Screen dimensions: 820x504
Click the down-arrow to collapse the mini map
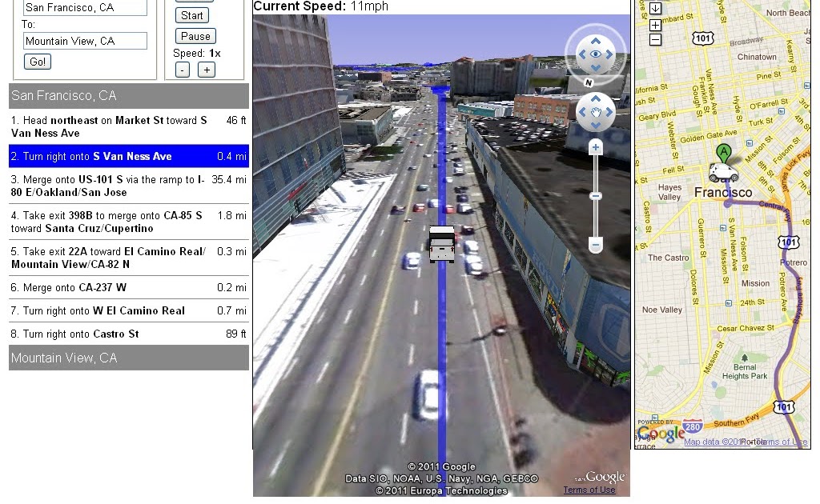pos(655,8)
